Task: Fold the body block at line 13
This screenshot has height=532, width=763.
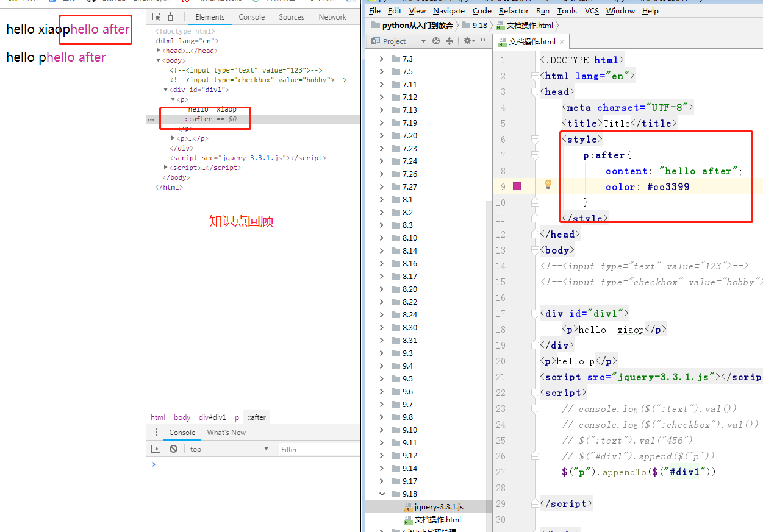Action: [x=535, y=250]
